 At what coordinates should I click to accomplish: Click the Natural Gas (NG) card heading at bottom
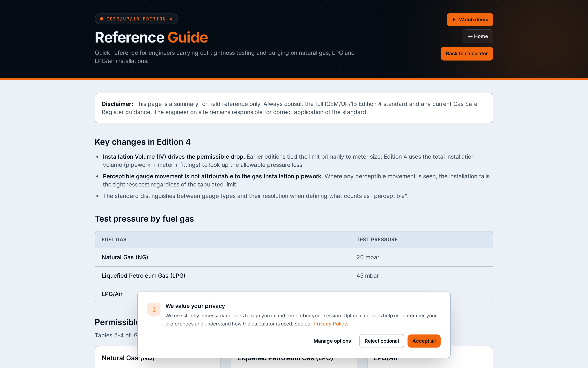click(x=128, y=358)
